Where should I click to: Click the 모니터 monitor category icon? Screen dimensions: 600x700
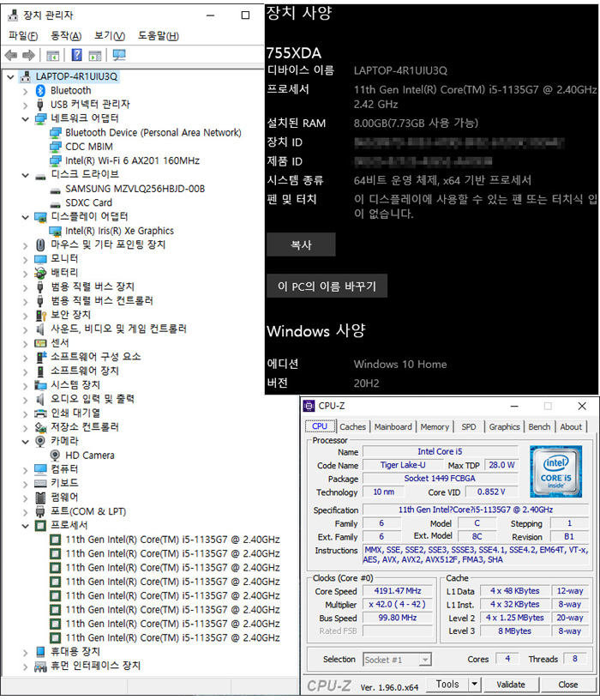pyautogui.click(x=40, y=259)
